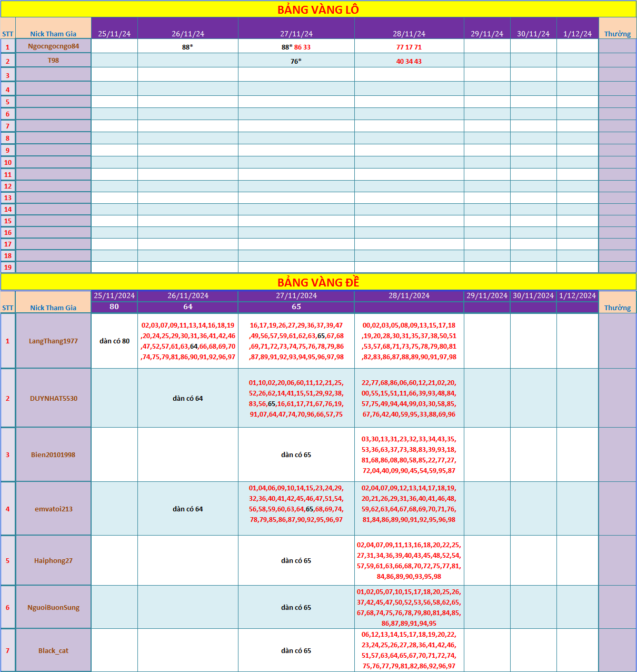Viewport: 637px width, 672px height.
Task: Select "dàn có 65" in Black_cat row
Action: pyautogui.click(x=296, y=650)
